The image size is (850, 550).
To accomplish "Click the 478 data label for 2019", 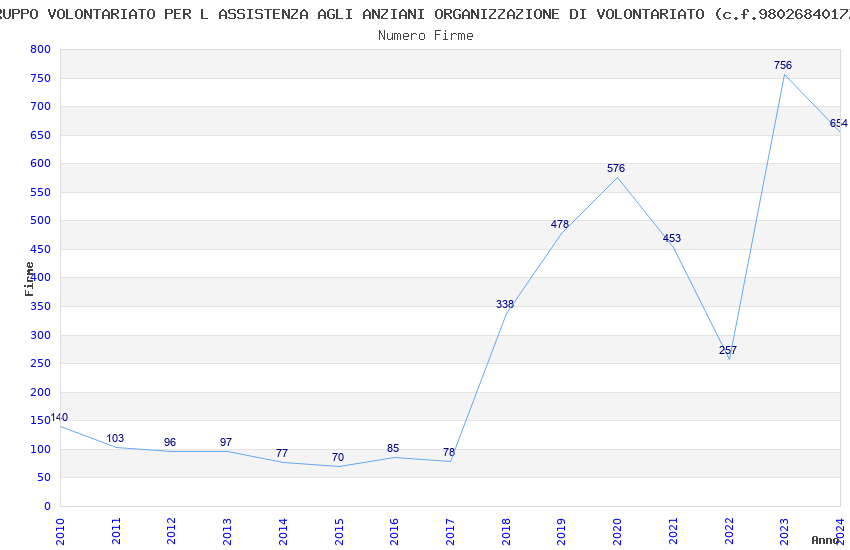I will pyautogui.click(x=559, y=224).
